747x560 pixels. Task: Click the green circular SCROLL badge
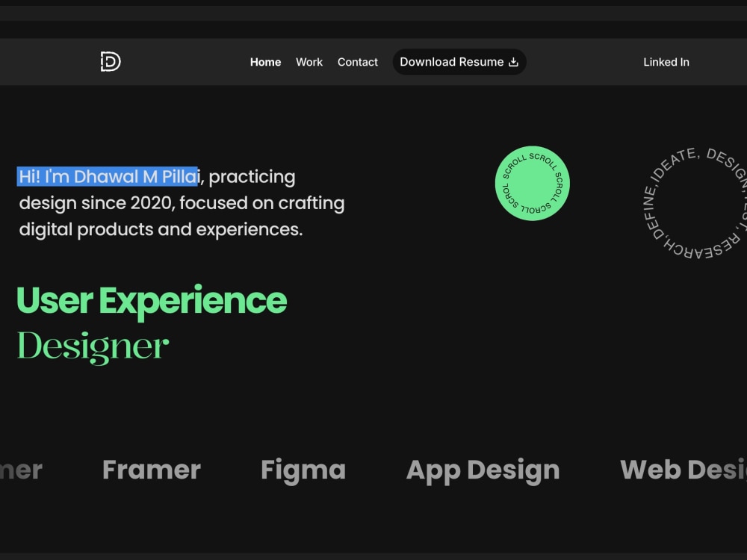(x=532, y=184)
